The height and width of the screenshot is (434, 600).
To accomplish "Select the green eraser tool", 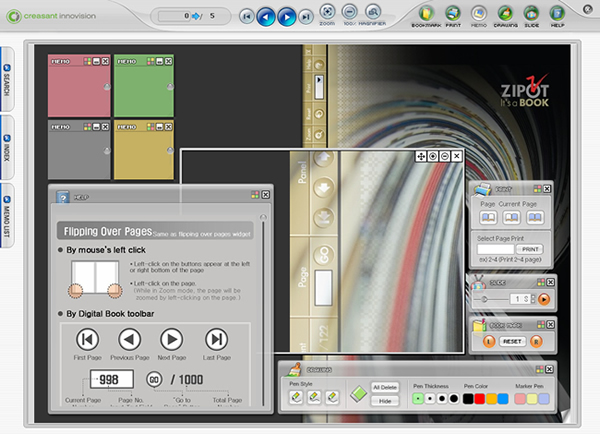I will (x=359, y=394).
